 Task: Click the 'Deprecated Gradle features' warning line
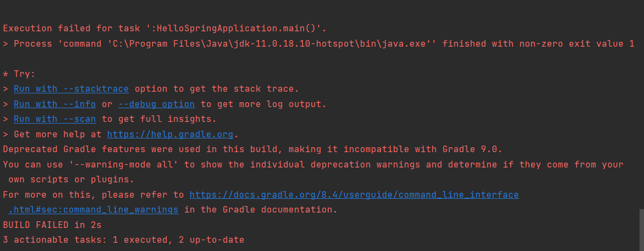253,149
